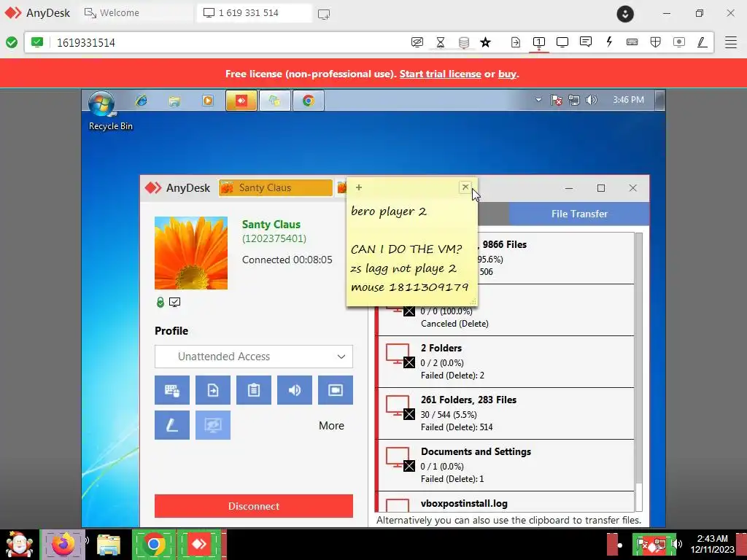
Task: Select the 1 619 331 514 session tab
Action: (254, 13)
